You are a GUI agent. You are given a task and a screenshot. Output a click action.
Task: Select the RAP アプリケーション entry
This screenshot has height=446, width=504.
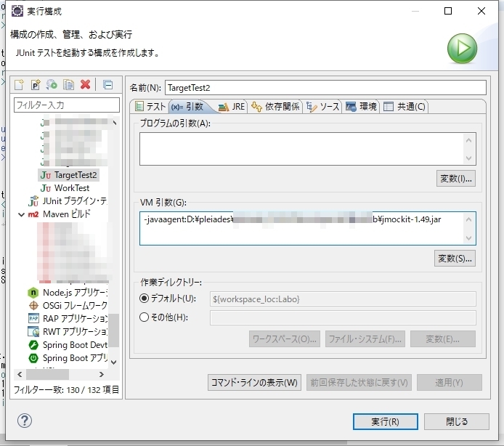[x=68, y=319]
